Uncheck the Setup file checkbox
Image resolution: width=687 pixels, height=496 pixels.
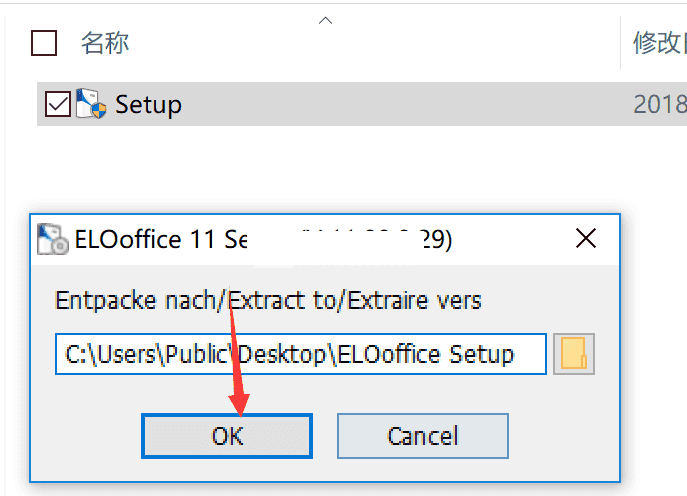[x=58, y=103]
